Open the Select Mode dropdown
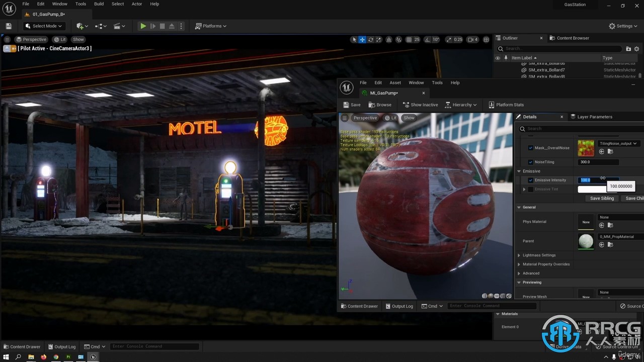 pos(43,26)
